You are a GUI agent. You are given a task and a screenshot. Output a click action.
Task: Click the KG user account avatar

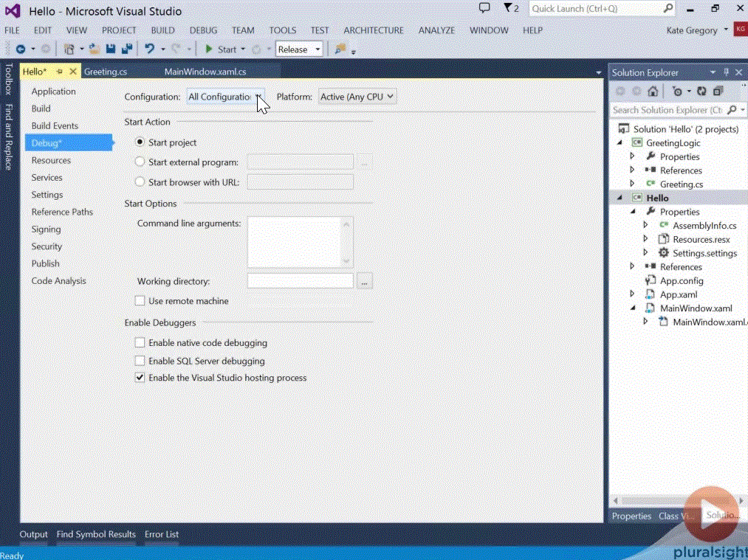[741, 30]
